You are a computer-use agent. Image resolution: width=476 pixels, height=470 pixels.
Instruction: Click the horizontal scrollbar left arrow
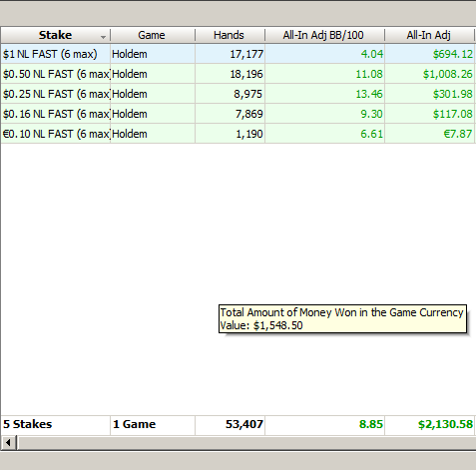point(8,443)
